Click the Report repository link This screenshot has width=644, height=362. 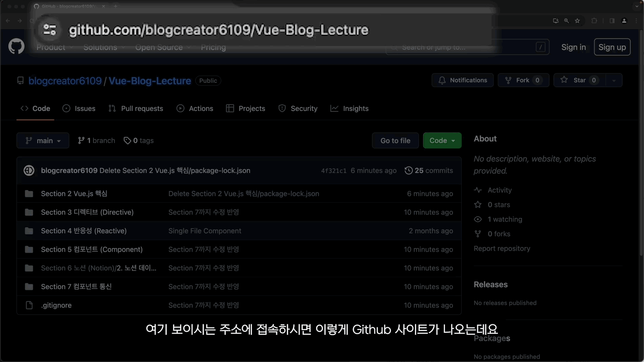click(x=502, y=248)
